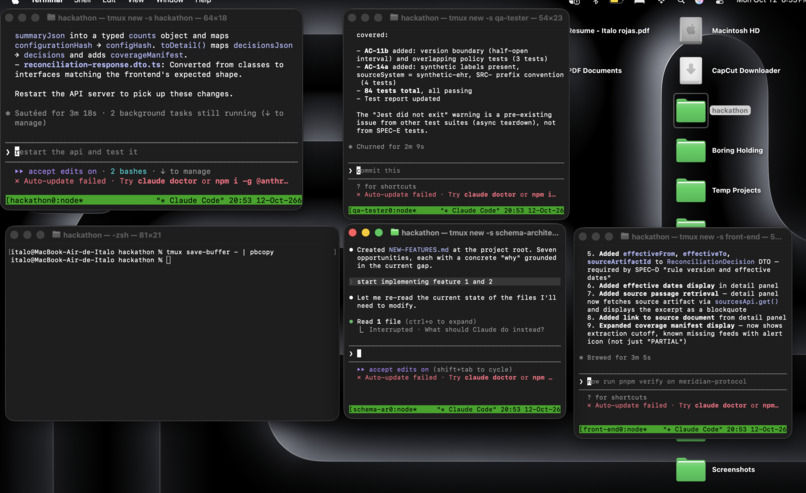The height and width of the screenshot is (493, 806).
Task: Select the Screenshots folder icon on desktop
Action: pyautogui.click(x=691, y=469)
